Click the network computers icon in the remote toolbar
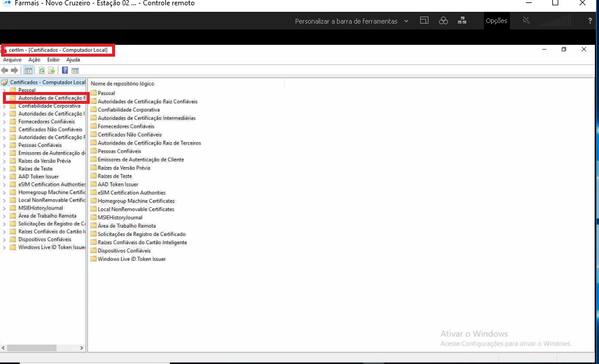This screenshot has width=599, height=364. tap(462, 21)
